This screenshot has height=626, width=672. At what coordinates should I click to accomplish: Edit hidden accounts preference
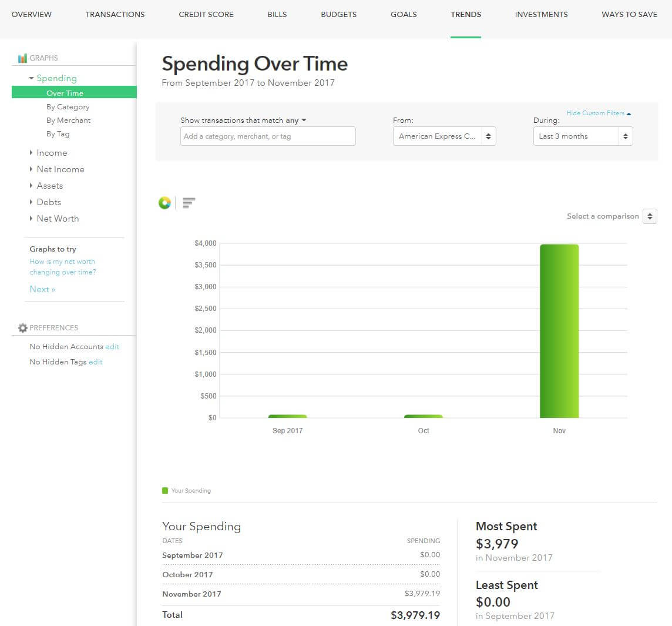pos(112,347)
